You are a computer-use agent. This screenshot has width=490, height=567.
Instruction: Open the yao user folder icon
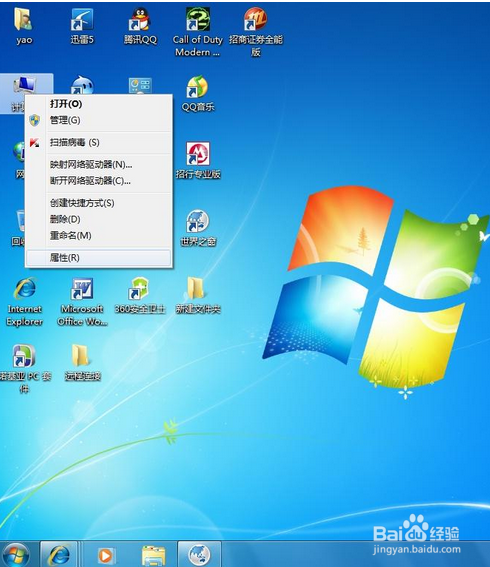(x=24, y=20)
